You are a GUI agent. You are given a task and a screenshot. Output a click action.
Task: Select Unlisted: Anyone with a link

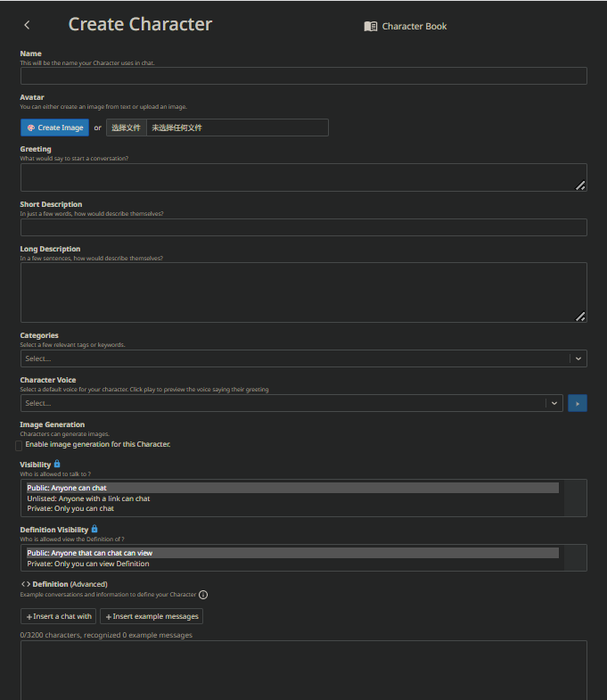[88, 498]
